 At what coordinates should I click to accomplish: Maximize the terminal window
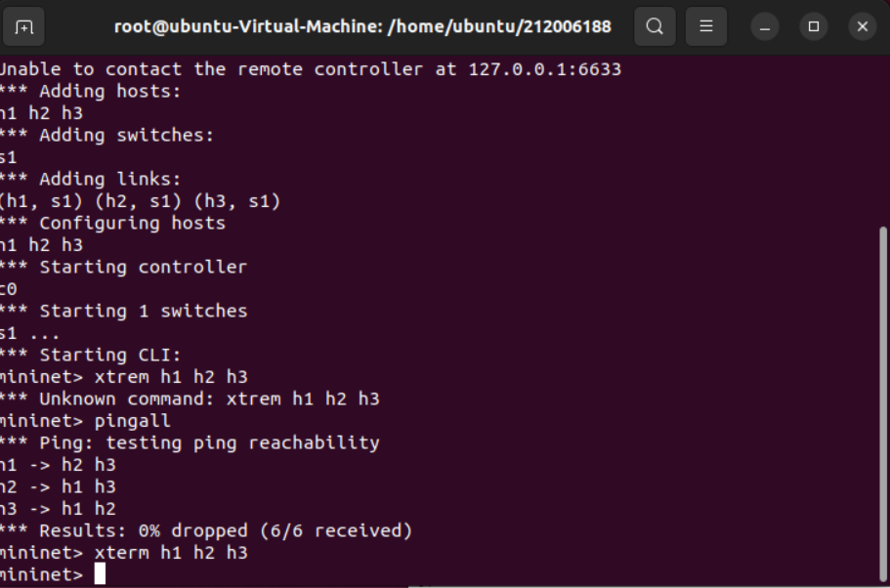tap(814, 26)
